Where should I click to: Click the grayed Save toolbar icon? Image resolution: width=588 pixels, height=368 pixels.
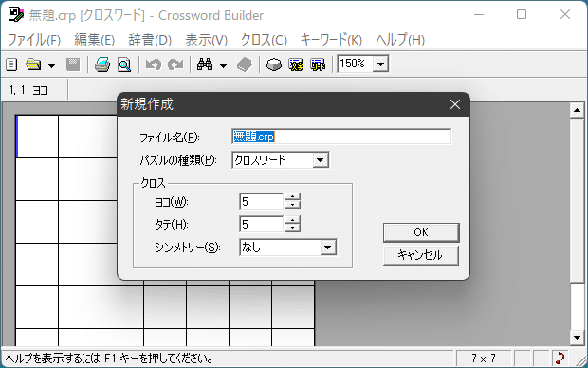(x=73, y=64)
